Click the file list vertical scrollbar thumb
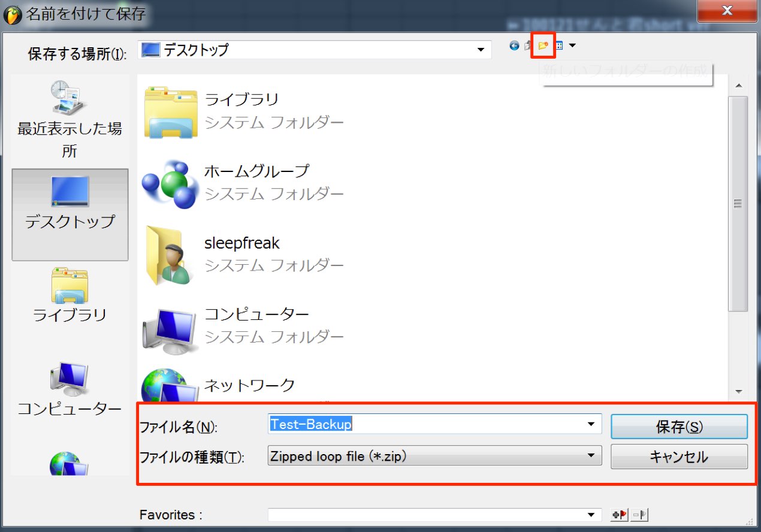Viewport: 761px width, 532px height. point(738,204)
